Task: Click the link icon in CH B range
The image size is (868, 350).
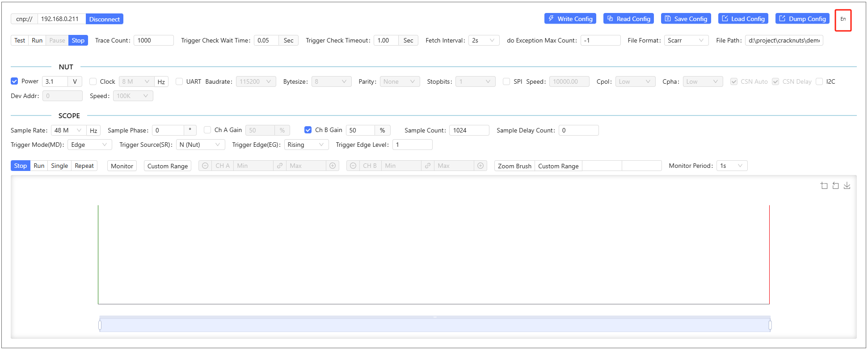Action: (428, 166)
